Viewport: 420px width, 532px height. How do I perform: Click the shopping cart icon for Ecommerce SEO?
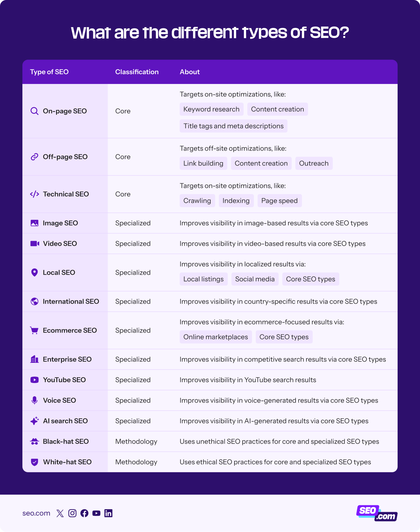tap(34, 330)
